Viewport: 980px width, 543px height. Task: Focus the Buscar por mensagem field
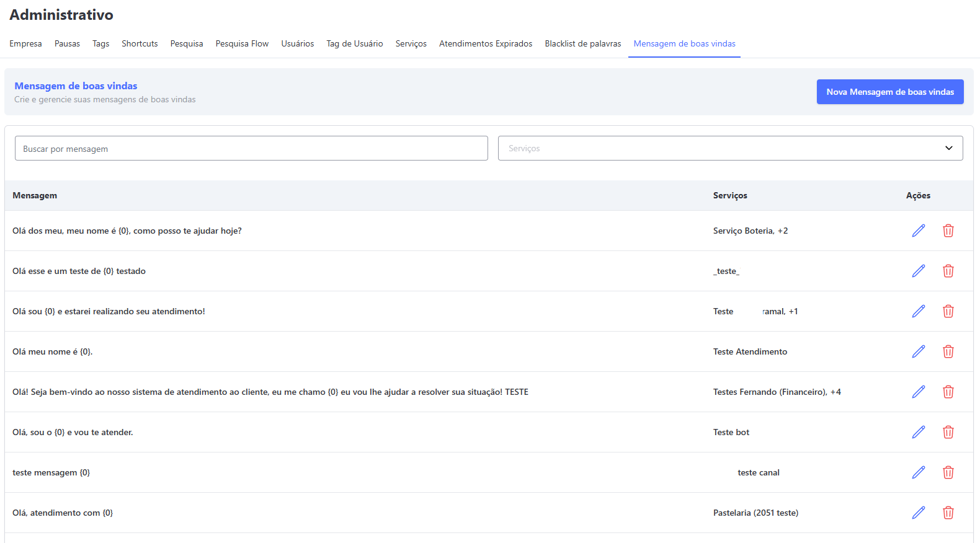[x=251, y=148]
